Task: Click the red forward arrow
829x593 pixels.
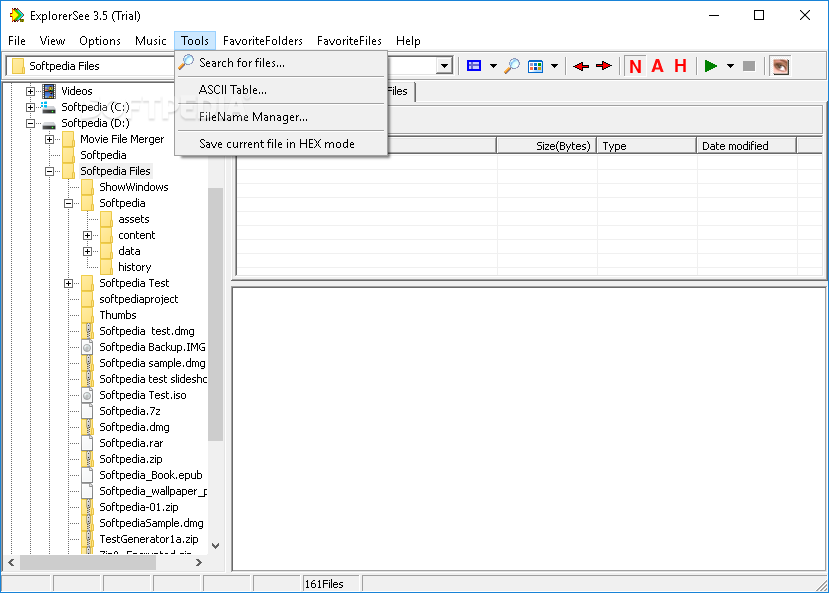Action: (603, 66)
